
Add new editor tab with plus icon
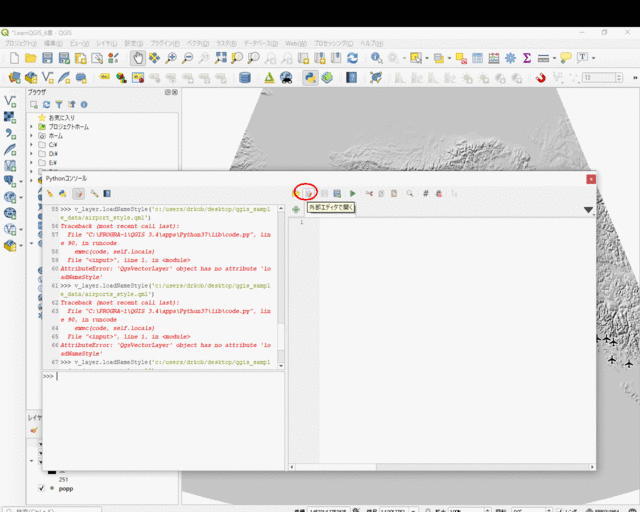click(x=296, y=209)
